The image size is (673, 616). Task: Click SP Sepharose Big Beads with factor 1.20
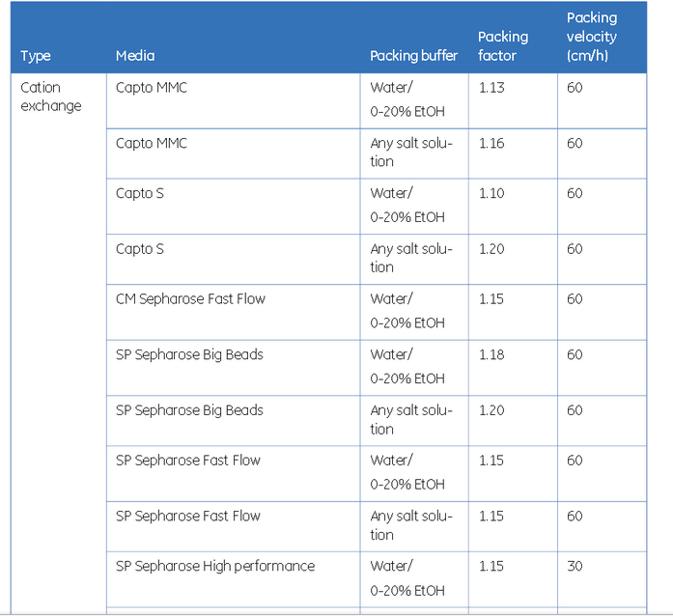189,410
